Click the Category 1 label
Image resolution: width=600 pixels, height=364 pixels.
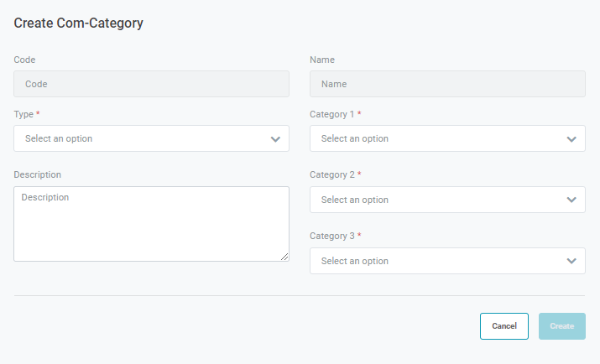tap(332, 114)
